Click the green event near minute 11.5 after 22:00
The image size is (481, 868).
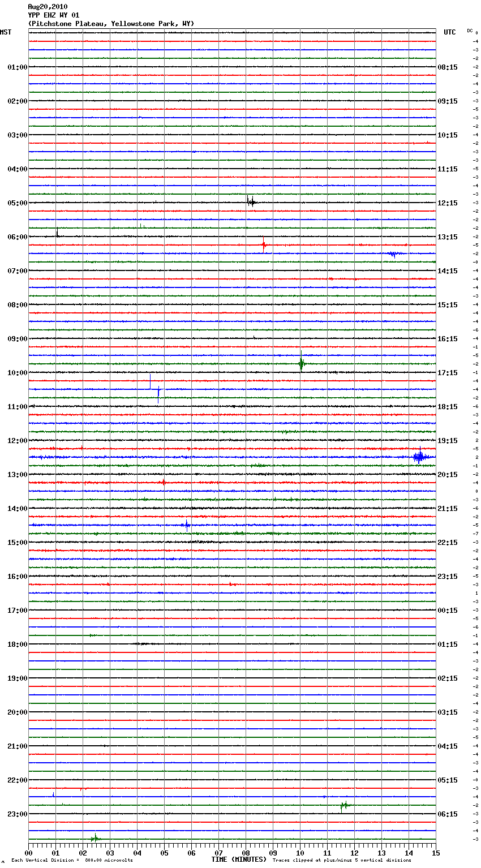click(x=345, y=805)
